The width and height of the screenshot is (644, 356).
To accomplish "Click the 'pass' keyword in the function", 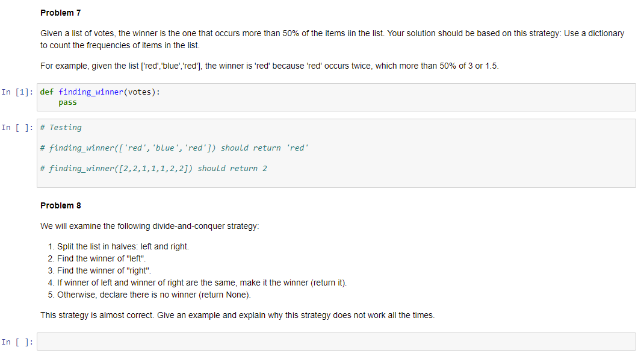I will pyautogui.click(x=67, y=102).
